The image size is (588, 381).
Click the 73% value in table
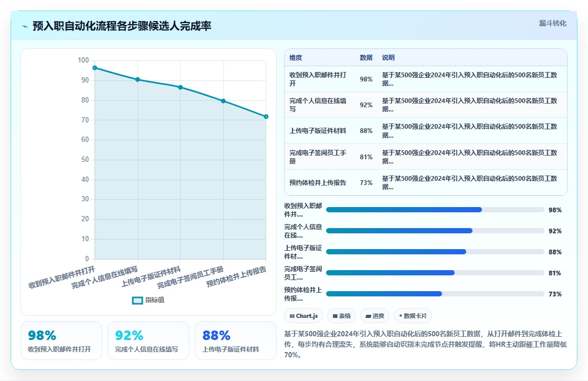coord(366,183)
